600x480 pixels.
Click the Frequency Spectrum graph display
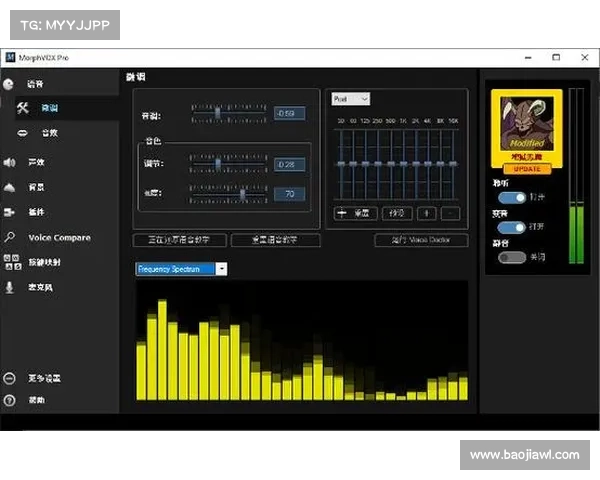[x=302, y=341]
